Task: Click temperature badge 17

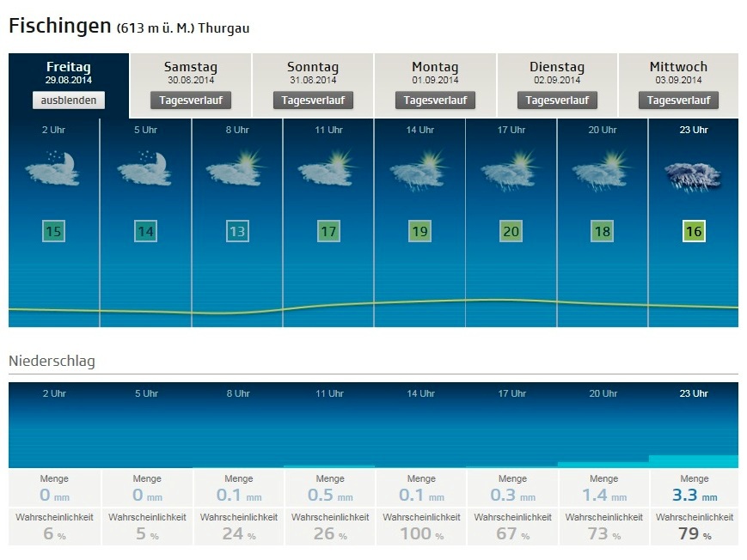Action: point(328,231)
